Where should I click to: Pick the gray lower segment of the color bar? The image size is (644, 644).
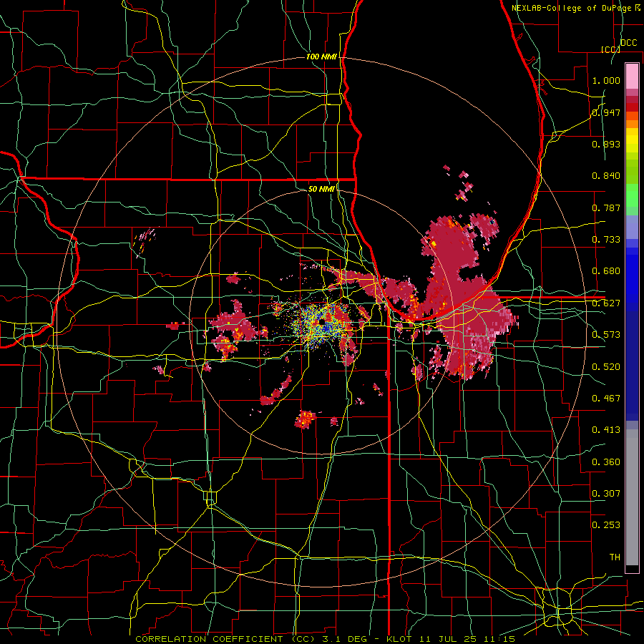click(x=632, y=497)
